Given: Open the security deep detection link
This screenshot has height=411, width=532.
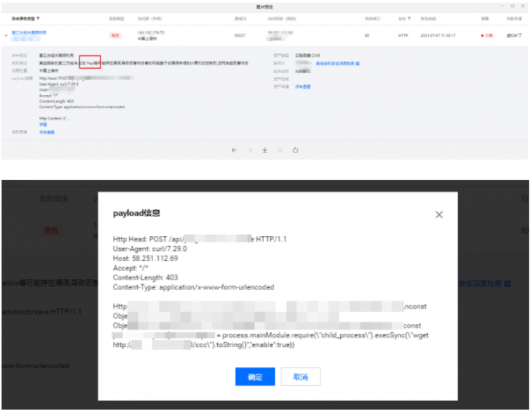Looking at the screenshot, I should (335, 63).
